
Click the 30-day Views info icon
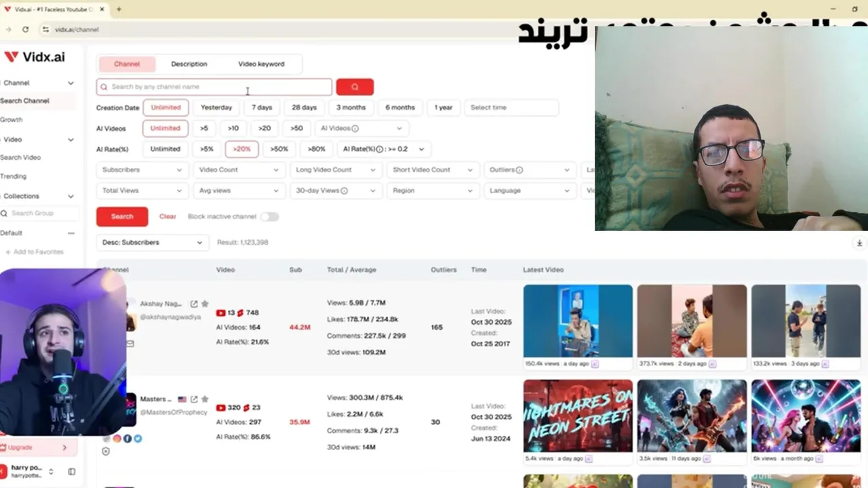pos(344,190)
